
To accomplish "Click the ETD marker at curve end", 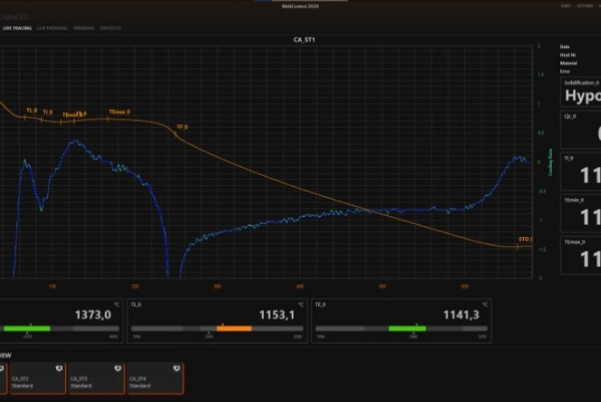I will pyautogui.click(x=525, y=239).
